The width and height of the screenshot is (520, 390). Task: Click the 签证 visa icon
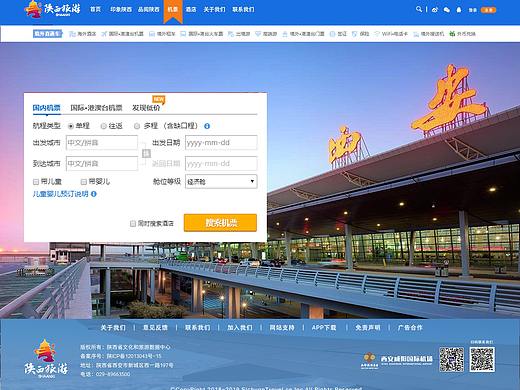pos(332,34)
